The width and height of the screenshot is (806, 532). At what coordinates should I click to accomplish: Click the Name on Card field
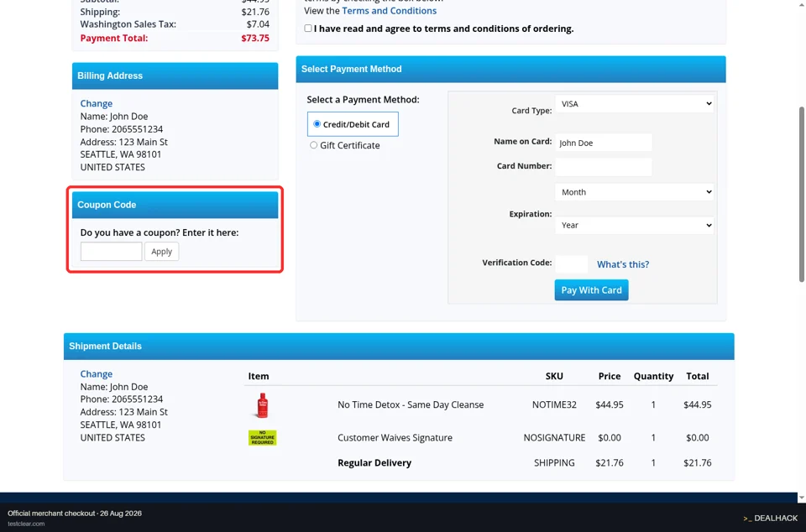[x=604, y=143]
